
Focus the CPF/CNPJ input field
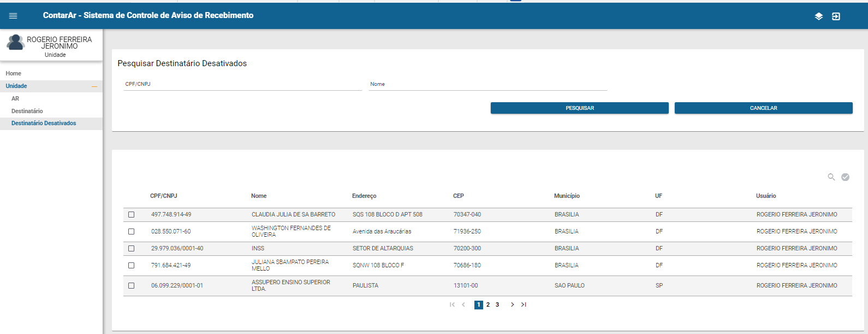[243, 85]
